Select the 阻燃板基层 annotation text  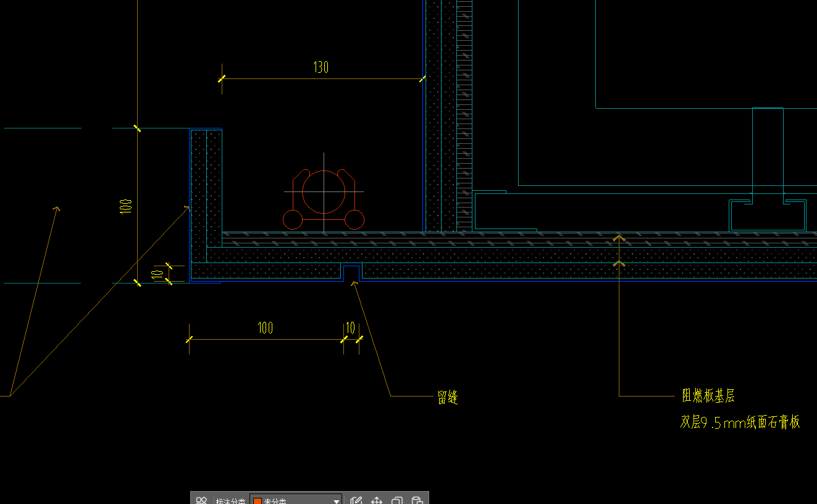[708, 396]
